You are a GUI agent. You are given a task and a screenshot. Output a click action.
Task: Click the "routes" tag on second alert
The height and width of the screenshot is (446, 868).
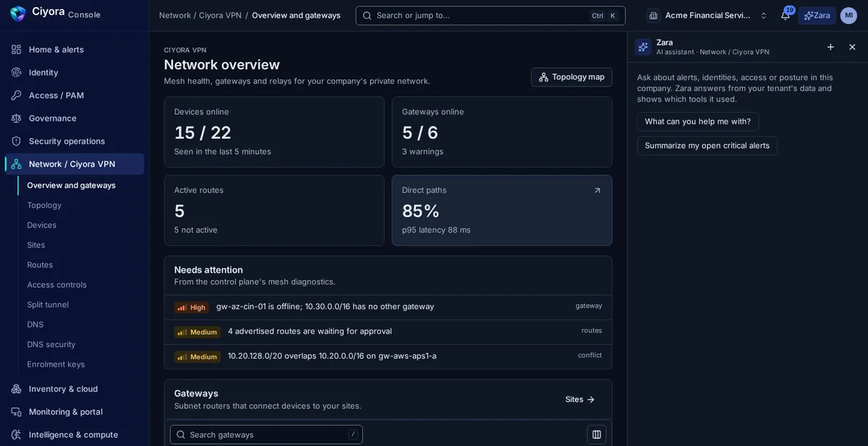coord(592,330)
